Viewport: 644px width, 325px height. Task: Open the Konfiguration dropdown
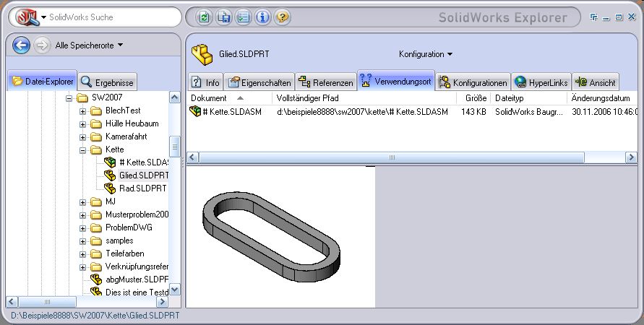click(x=426, y=54)
